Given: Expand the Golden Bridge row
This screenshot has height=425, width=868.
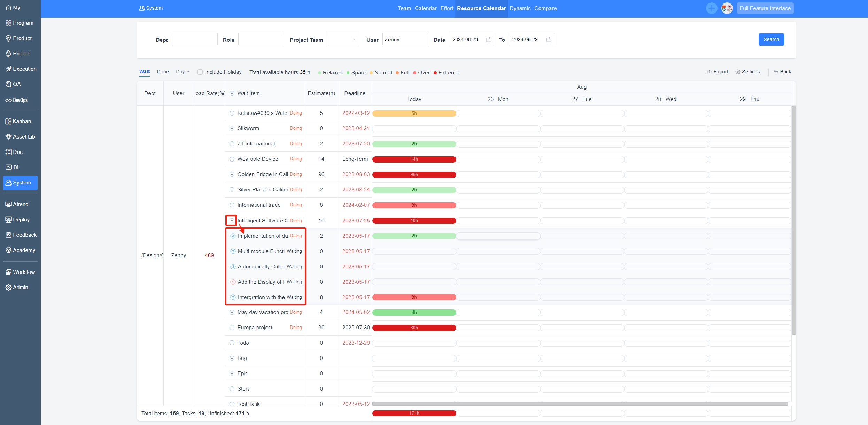Looking at the screenshot, I should point(232,174).
